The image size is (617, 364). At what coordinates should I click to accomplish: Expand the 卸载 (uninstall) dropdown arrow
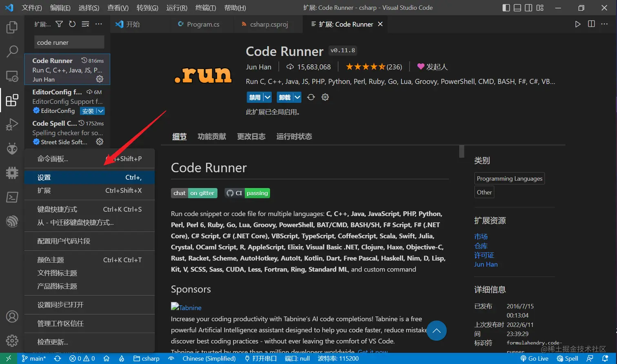[297, 97]
